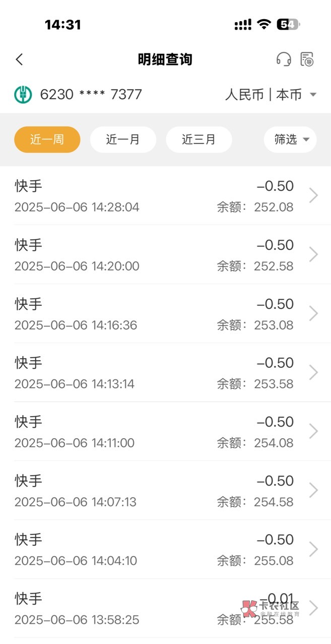View the 快手 transaction at 13:58:25
Image resolution: width=331 pixels, height=644 pixels.
tap(151, 608)
